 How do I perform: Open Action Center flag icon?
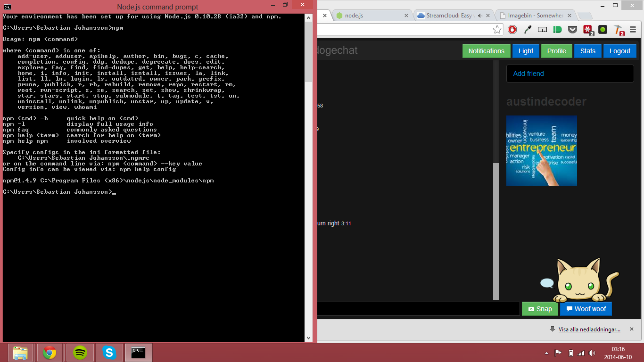click(558, 353)
